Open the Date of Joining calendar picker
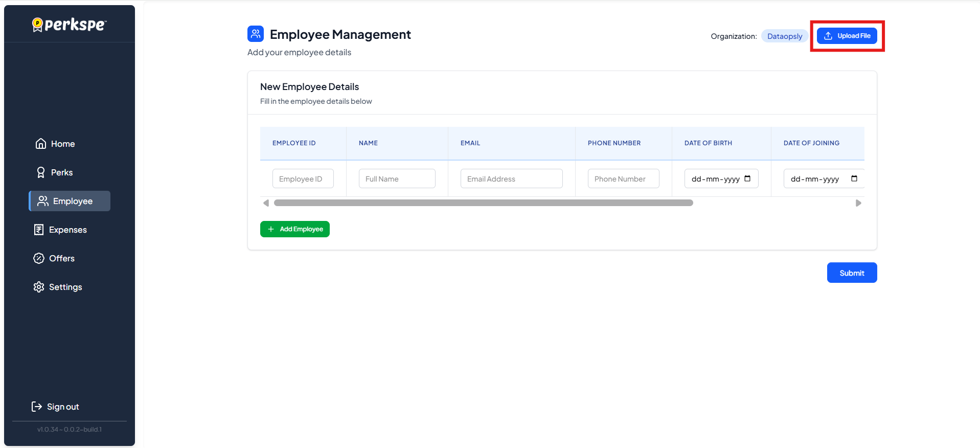This screenshot has width=980, height=448. coord(854,178)
